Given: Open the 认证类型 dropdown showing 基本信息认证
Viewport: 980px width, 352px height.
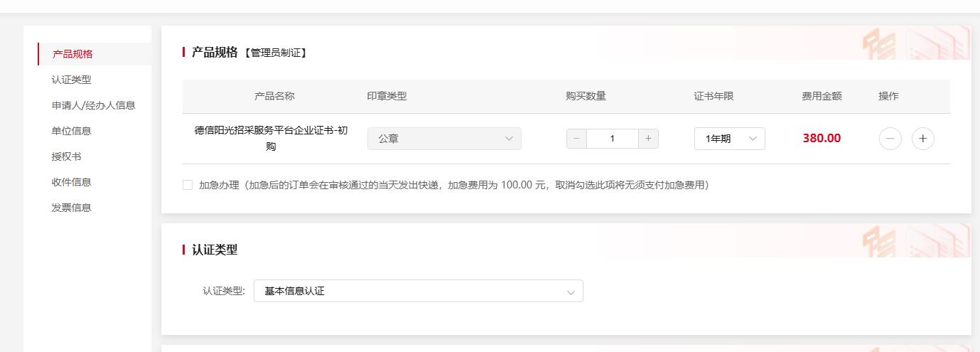Looking at the screenshot, I should pyautogui.click(x=418, y=291).
